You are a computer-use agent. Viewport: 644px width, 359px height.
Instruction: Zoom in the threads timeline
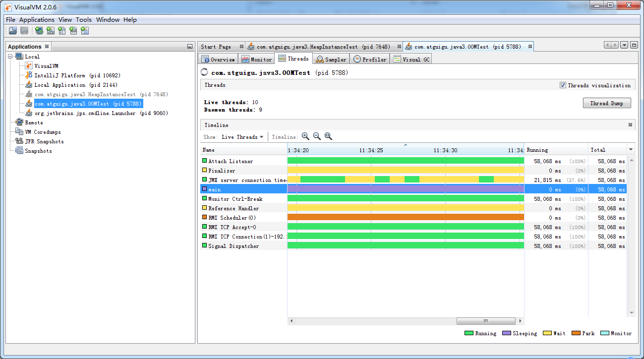click(305, 136)
